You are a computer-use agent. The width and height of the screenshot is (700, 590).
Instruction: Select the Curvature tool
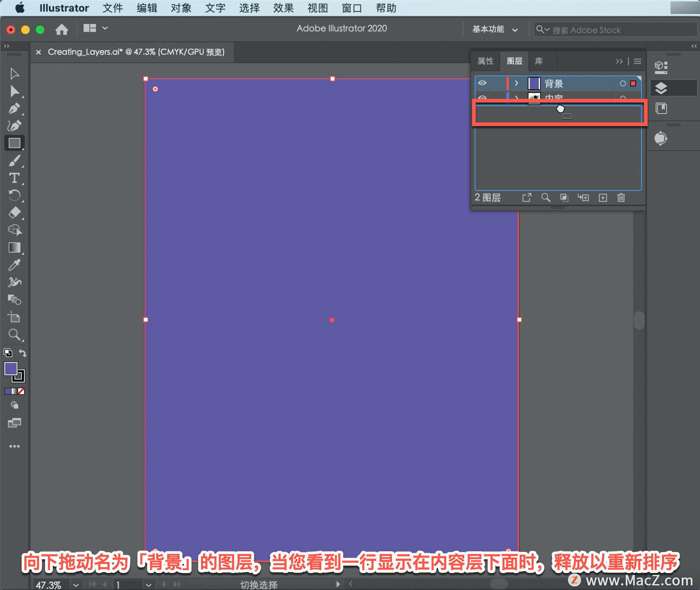(x=14, y=126)
